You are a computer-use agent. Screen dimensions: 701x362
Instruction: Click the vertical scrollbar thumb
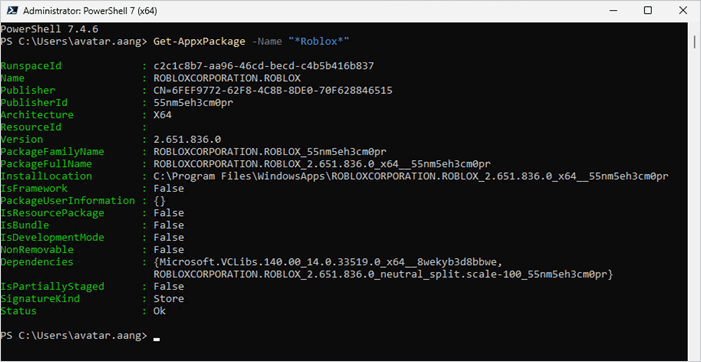[694, 42]
